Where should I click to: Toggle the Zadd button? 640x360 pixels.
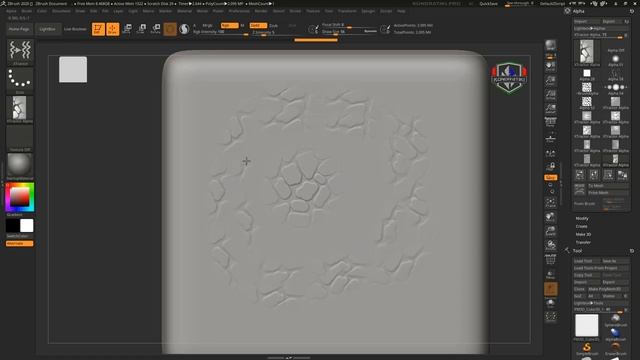pyautogui.click(x=258, y=25)
